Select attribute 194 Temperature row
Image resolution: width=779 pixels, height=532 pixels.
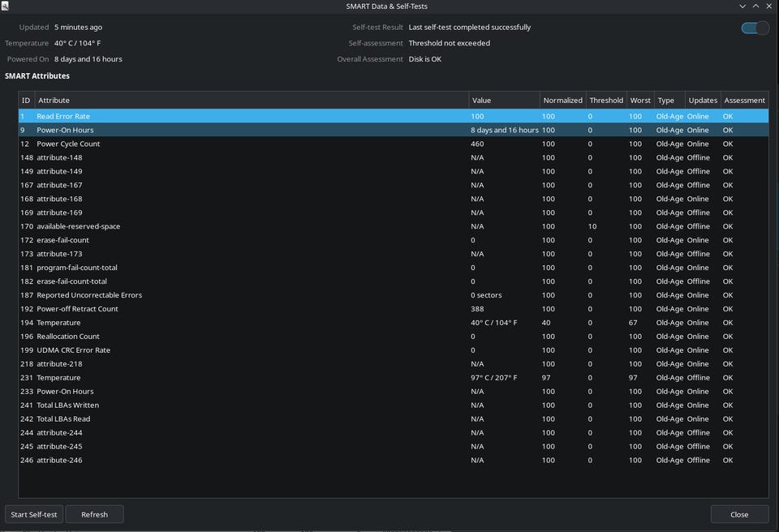[394, 323]
